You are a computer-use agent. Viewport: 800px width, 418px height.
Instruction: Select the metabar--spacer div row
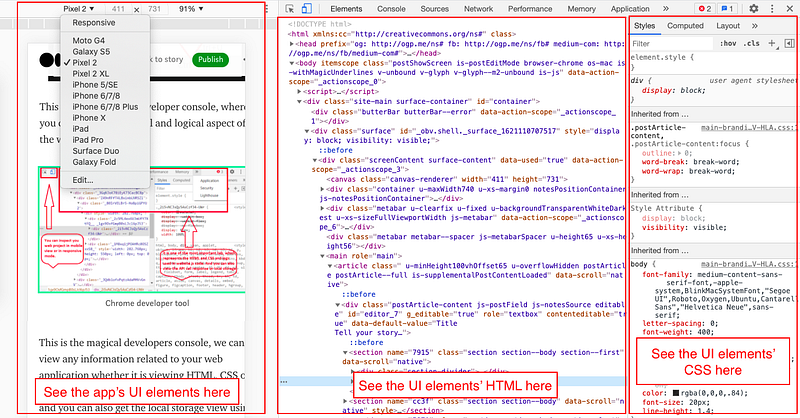point(474,241)
